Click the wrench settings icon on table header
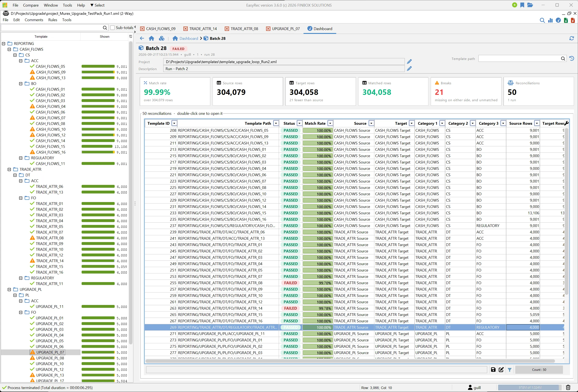578x392 pixels. 567,123
